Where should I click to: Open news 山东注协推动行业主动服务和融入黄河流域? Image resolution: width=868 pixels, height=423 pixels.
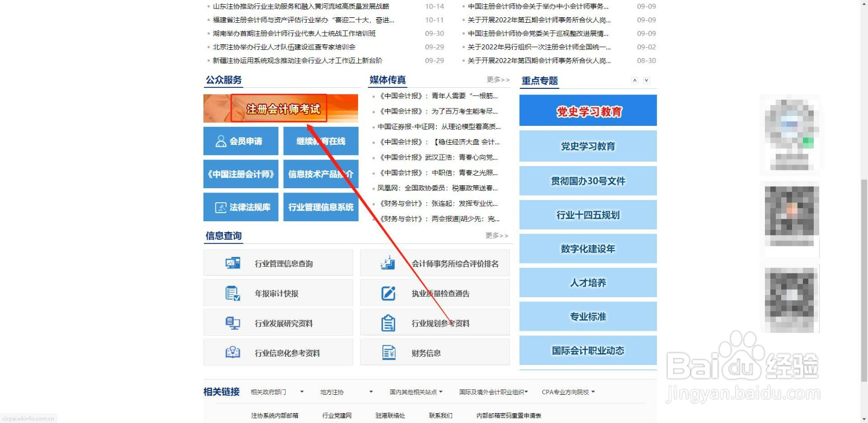[301, 7]
